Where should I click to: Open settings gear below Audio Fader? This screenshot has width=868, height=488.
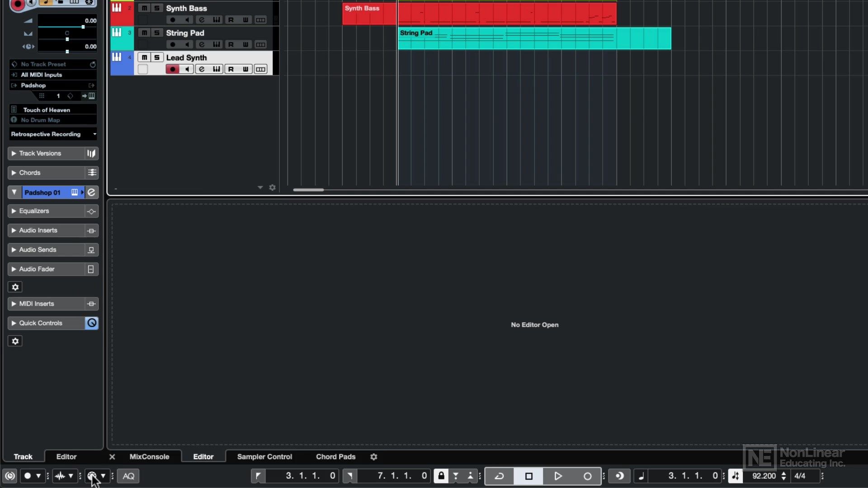coord(15,287)
